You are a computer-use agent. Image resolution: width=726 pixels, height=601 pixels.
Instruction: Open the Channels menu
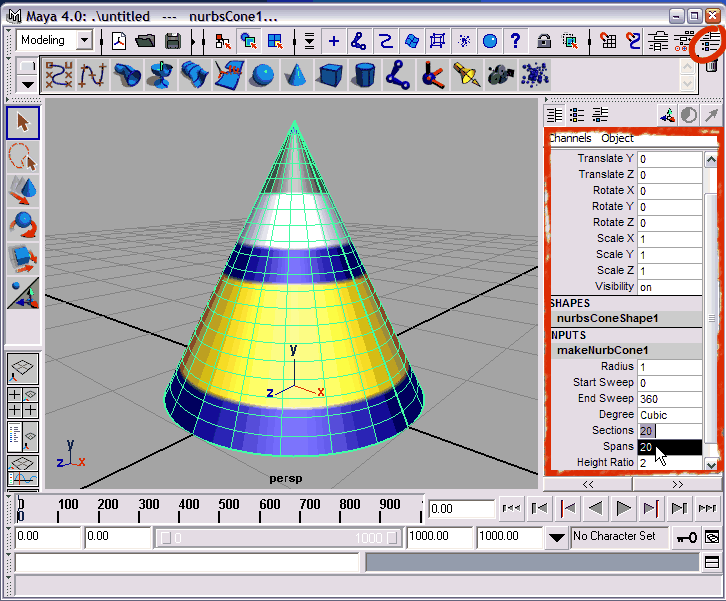point(570,138)
